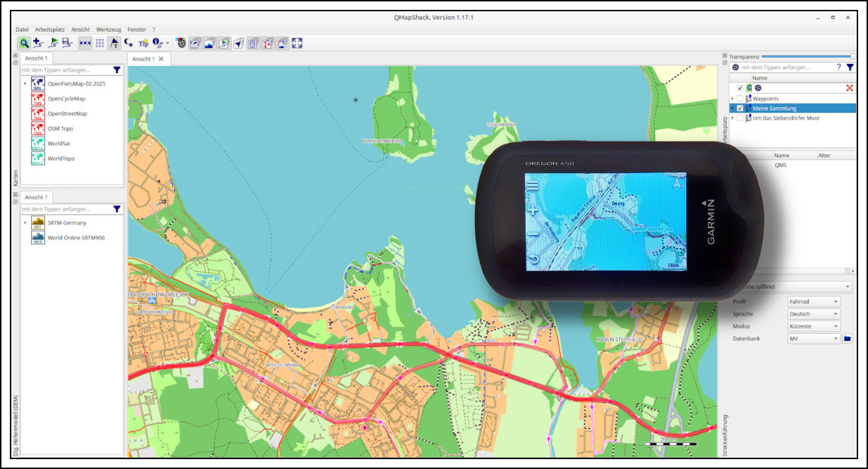868x469 pixels.
Task: Expand Um das Siebendörfer Moor project
Action: (733, 118)
